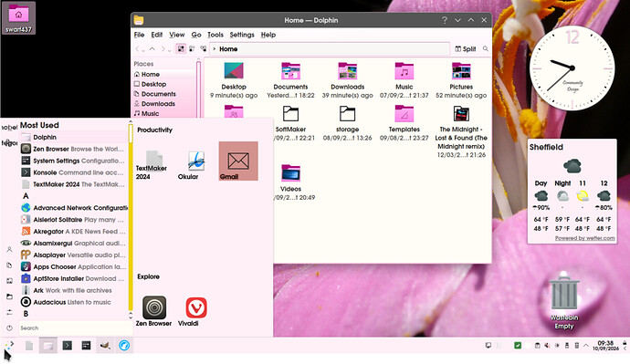The image size is (630, 364).
Task: Show hidden tray icons arrow
Action: pos(586,346)
